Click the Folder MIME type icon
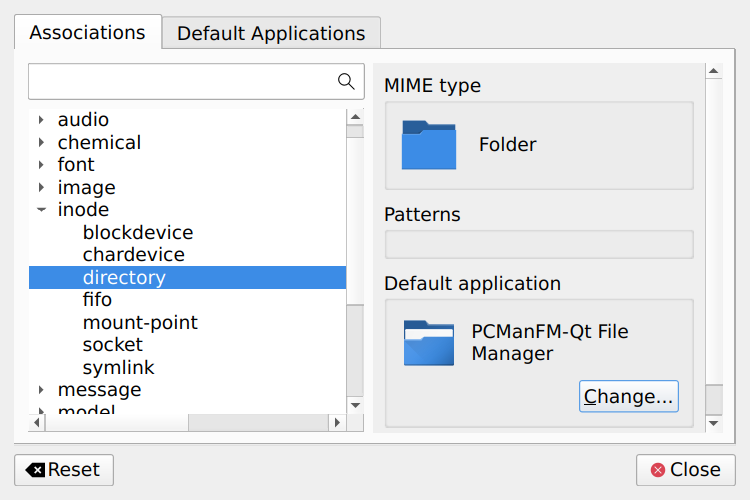The image size is (750, 500). tap(429, 144)
